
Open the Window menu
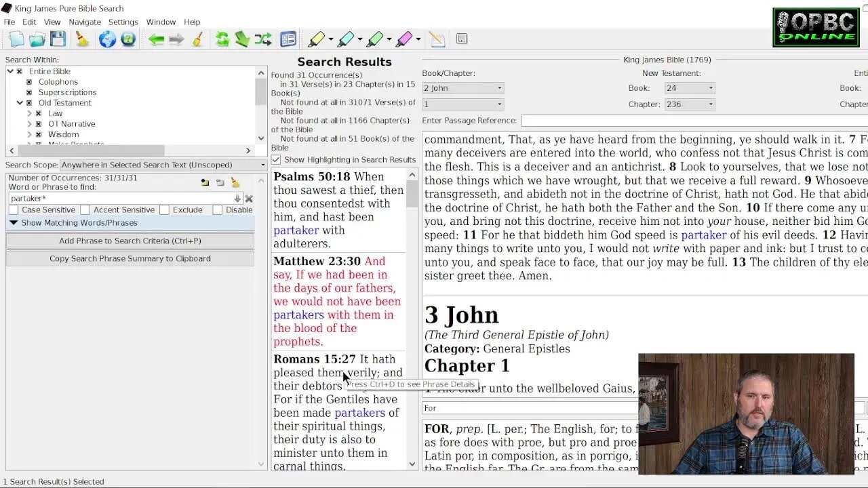pyautogui.click(x=161, y=22)
